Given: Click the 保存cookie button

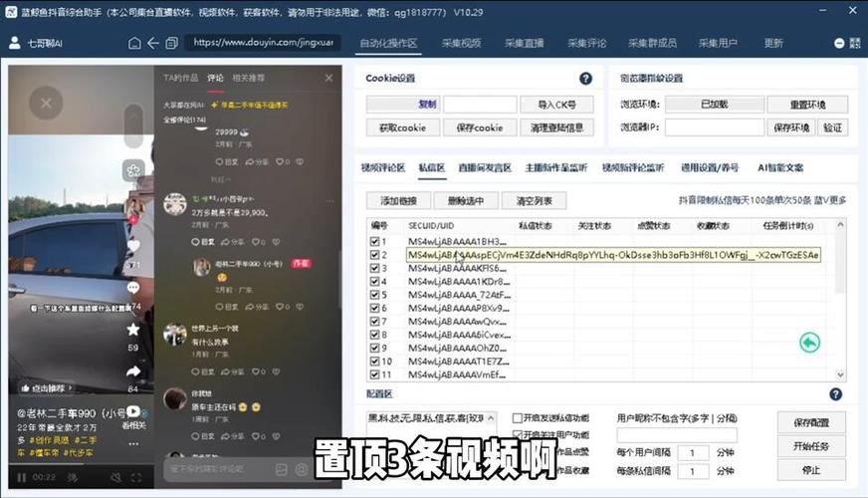Looking at the screenshot, I should [x=480, y=127].
